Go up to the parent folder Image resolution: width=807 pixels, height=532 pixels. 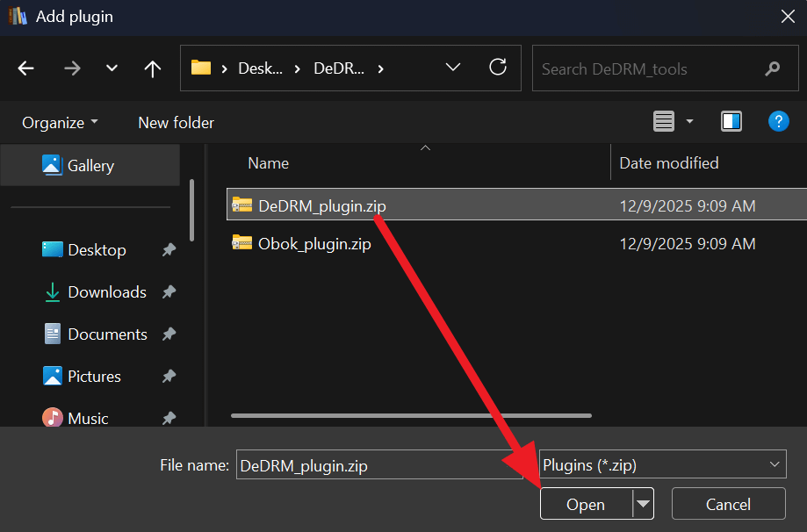(152, 68)
